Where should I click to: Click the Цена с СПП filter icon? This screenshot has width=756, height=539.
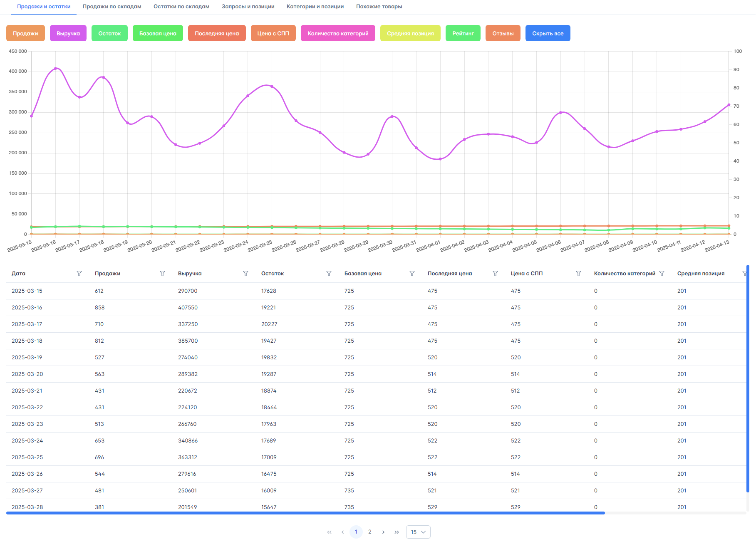coord(578,273)
